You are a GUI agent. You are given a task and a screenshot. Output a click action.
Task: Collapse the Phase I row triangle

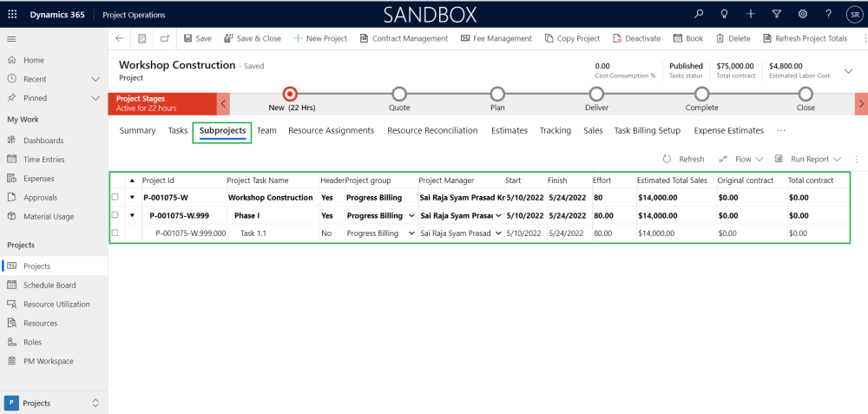tap(132, 215)
